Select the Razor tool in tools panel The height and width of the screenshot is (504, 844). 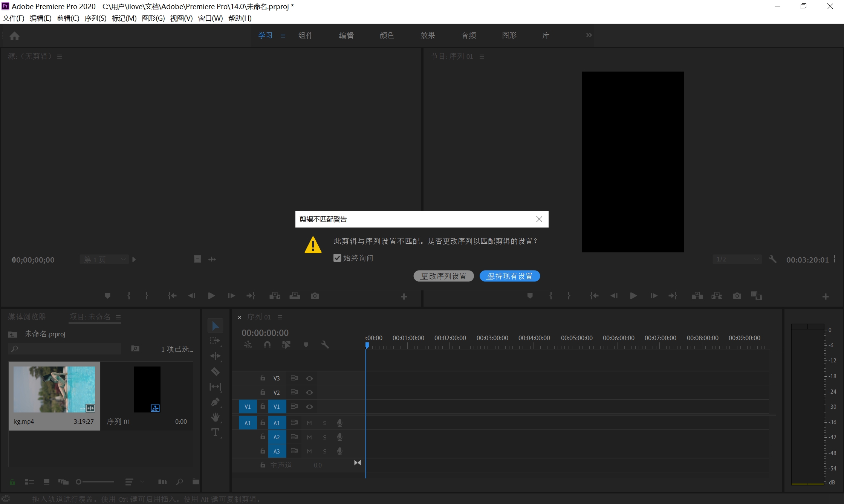coord(215,372)
